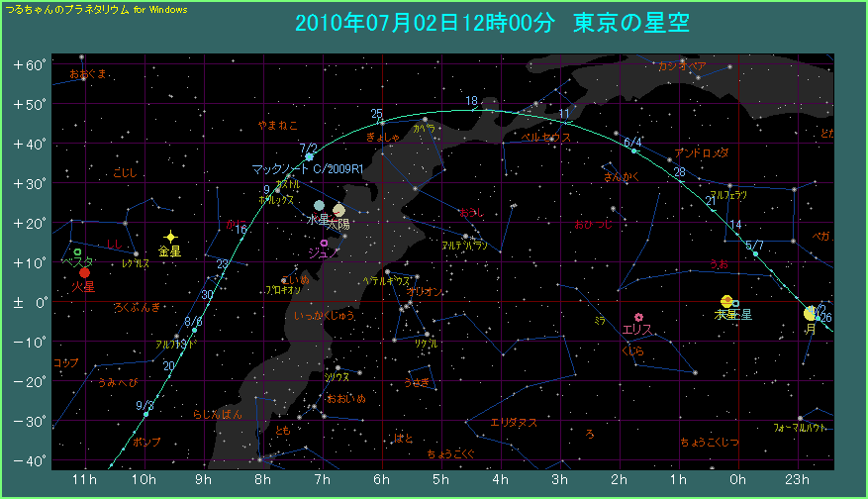
Task: Select the green Vesta (ベスタ) ring marker
Action: pos(77,252)
